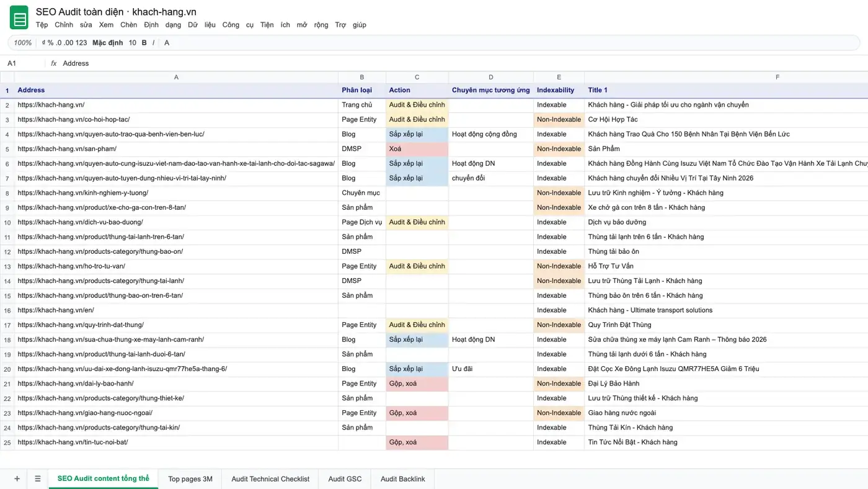
Task: Click the Chuyên mục tương ứng header cell
Action: click(491, 90)
